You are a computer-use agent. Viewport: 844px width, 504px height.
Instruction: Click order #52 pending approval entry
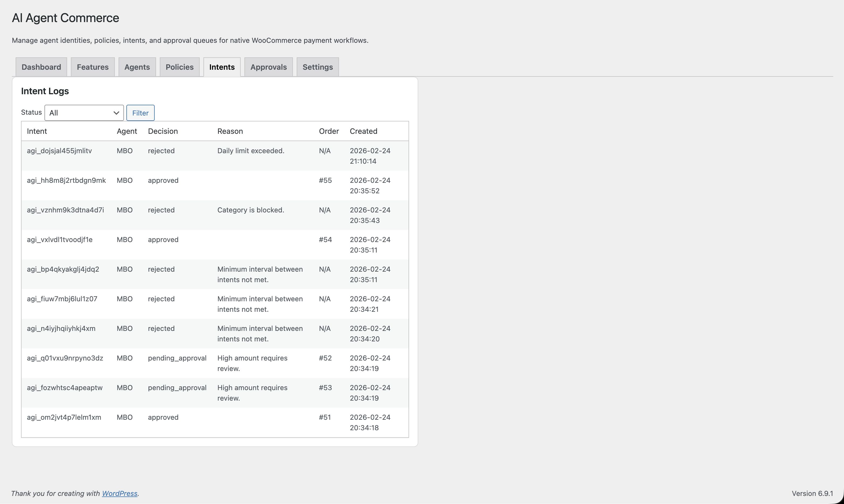coord(325,358)
